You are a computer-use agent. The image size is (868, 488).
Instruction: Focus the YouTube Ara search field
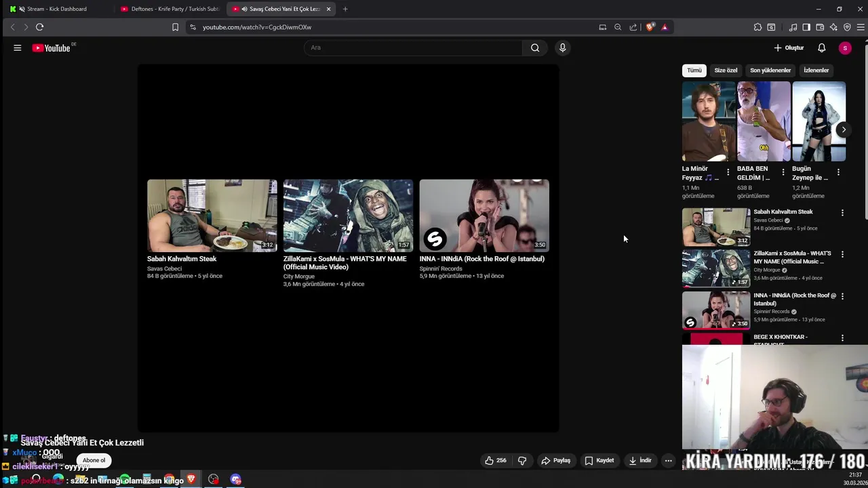click(x=414, y=47)
